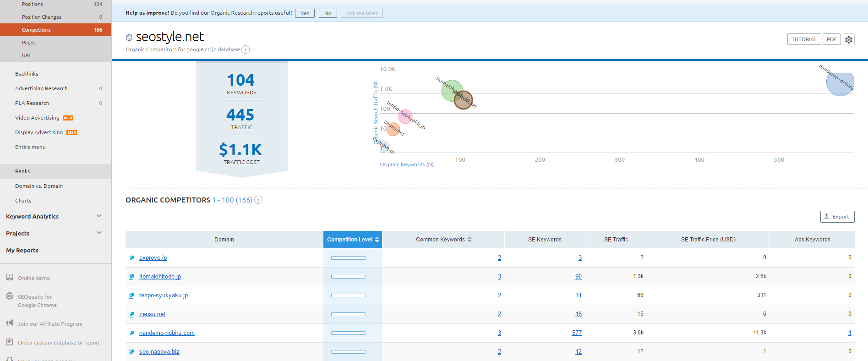This screenshot has width=868, height=361.
Task: Click the SEOquake for Google Chrome icon
Action: [10, 296]
